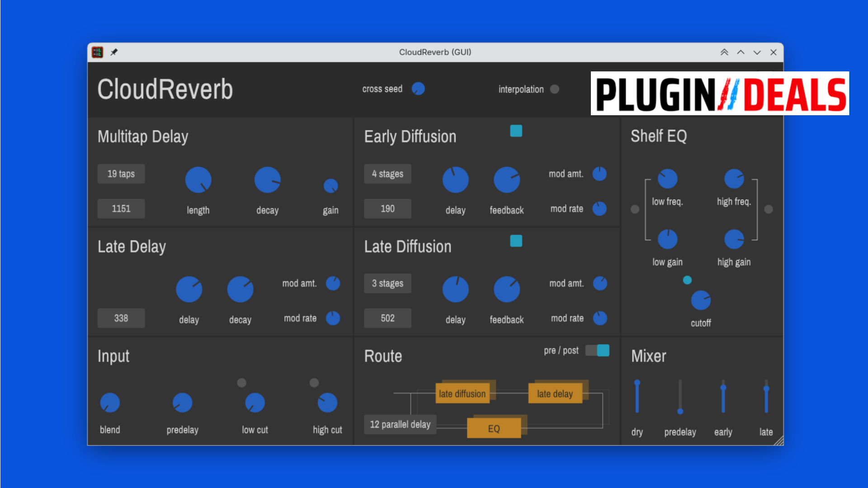Open the 4 stages selector in Early Diffusion
The height and width of the screenshot is (488, 868).
(387, 174)
